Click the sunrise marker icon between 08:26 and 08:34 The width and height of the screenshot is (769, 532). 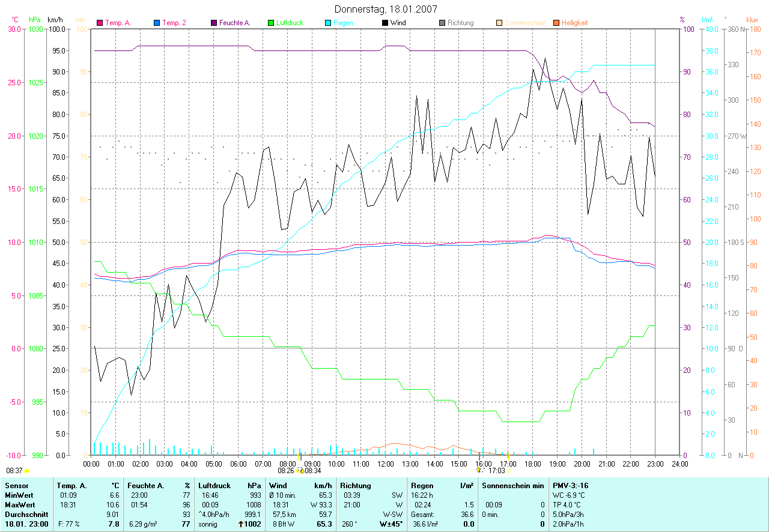coord(300,471)
